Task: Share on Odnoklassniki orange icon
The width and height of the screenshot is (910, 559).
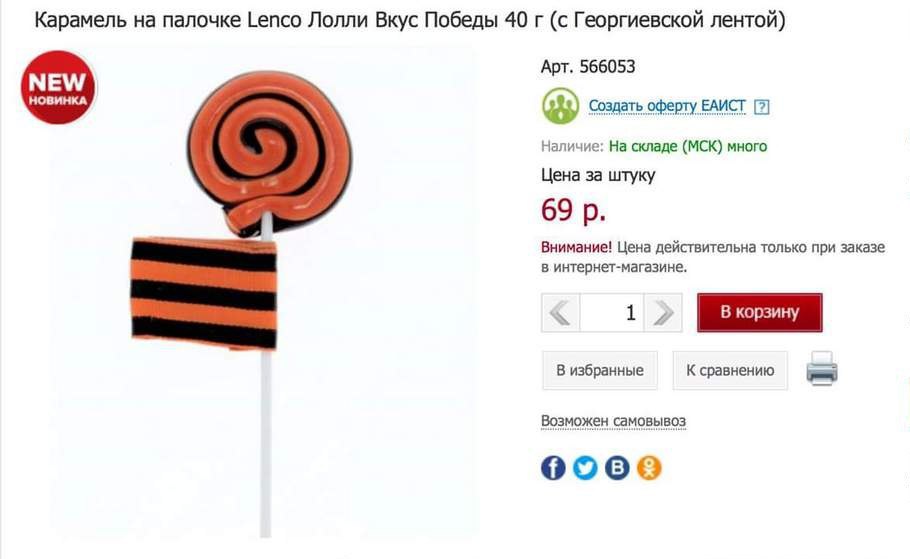Action: (x=649, y=468)
